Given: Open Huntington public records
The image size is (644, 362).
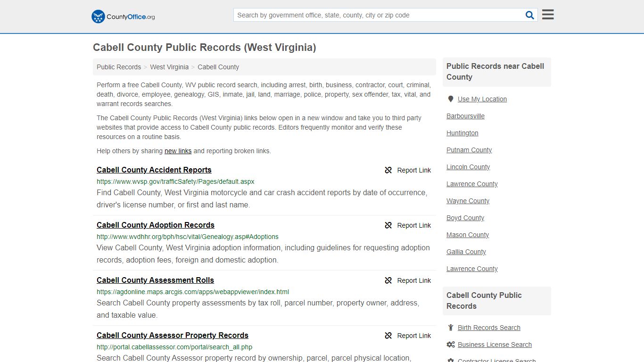Looking at the screenshot, I should 462,133.
